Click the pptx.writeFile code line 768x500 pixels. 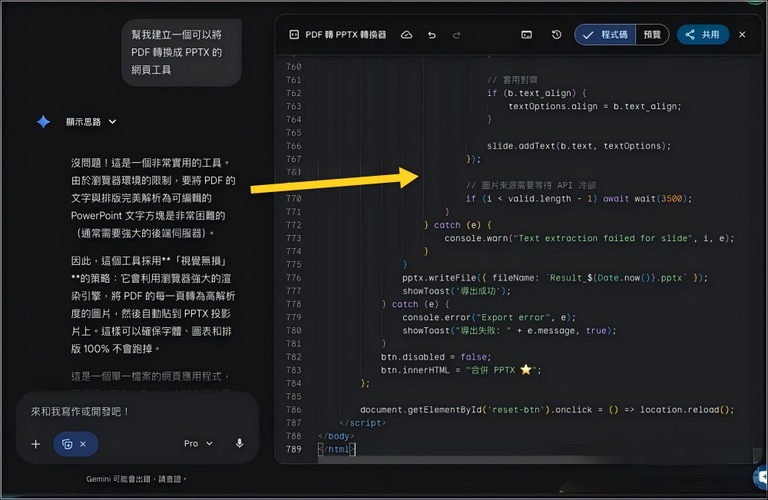point(555,278)
